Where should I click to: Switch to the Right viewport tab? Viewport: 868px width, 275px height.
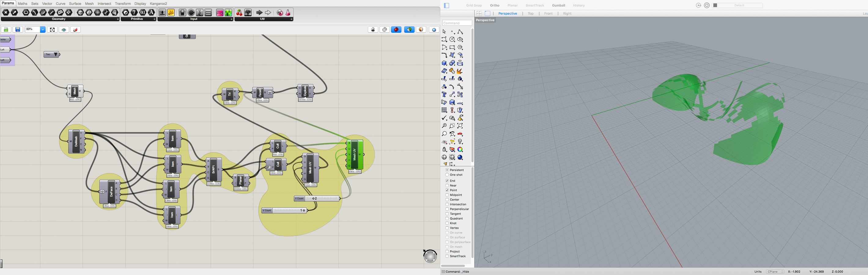[x=567, y=13]
